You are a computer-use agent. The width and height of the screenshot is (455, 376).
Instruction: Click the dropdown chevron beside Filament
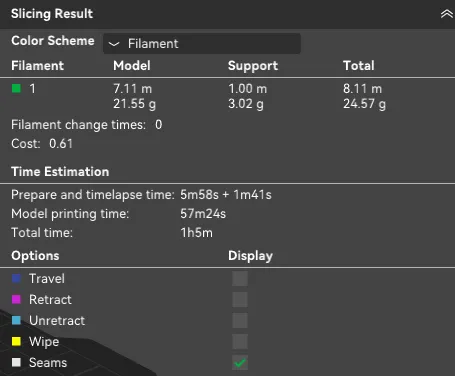click(114, 44)
